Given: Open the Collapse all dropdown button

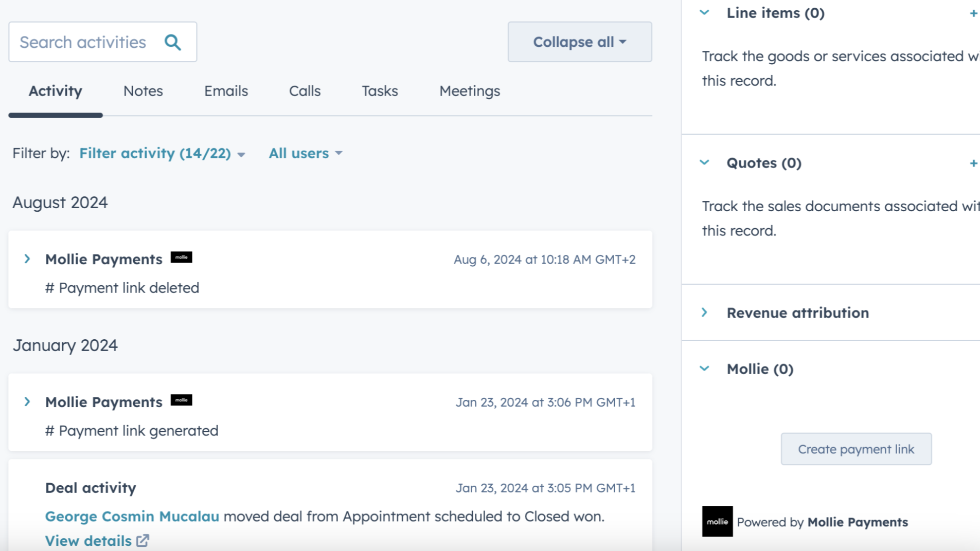Looking at the screenshot, I should coord(579,42).
